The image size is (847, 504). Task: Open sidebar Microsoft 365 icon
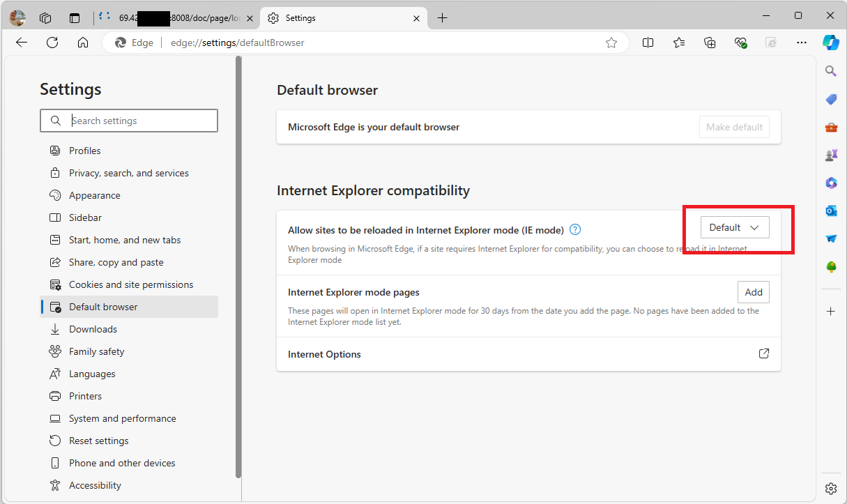[x=831, y=183]
